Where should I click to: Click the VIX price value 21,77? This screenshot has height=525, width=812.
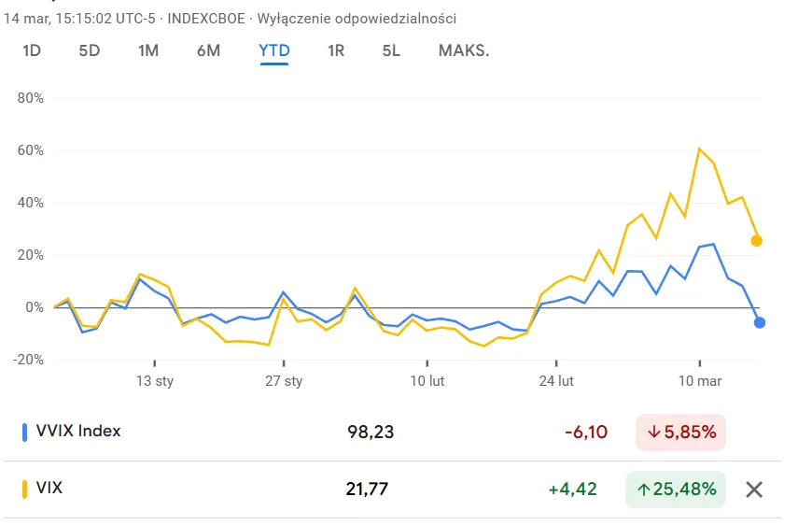367,489
